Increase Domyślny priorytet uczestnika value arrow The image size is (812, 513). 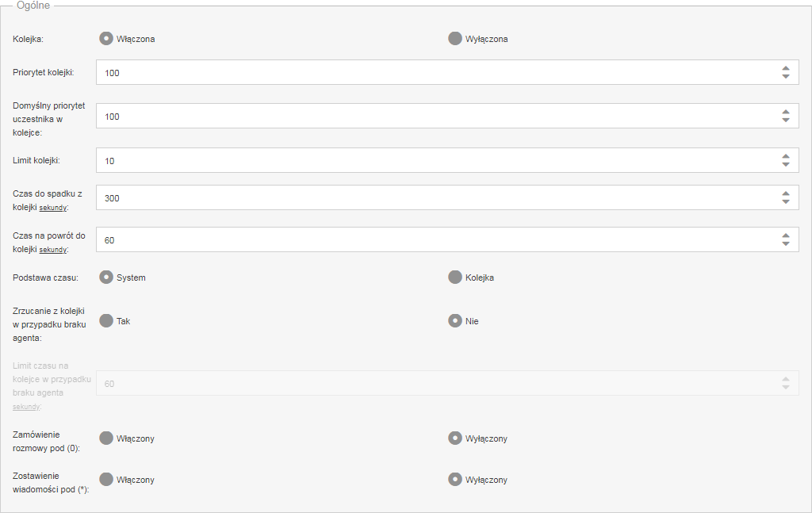coord(786,112)
